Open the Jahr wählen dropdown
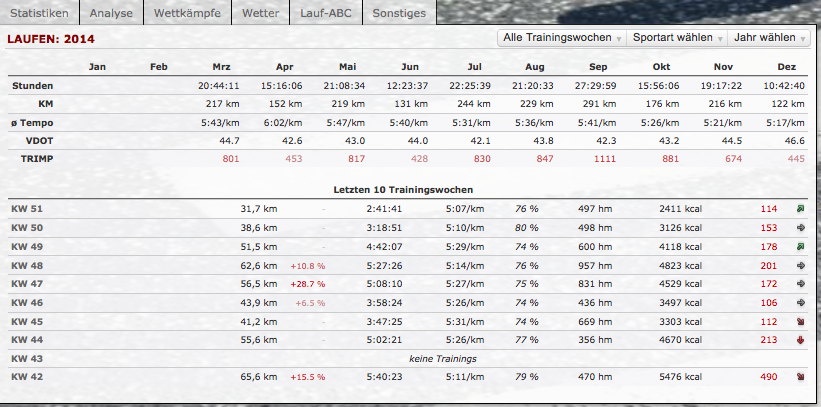This screenshot has width=821, height=407. pyautogui.click(x=770, y=38)
